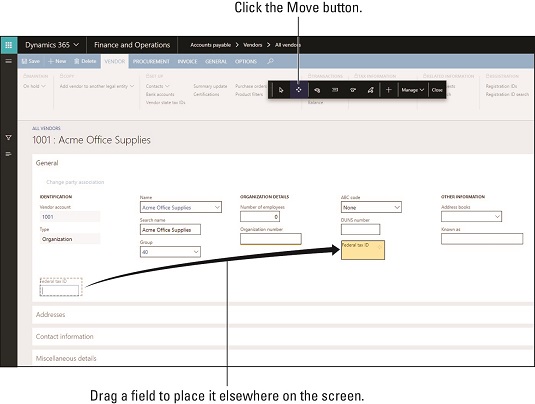
Task: Click the filter funnel icon in left sidebar
Action: coord(9,138)
